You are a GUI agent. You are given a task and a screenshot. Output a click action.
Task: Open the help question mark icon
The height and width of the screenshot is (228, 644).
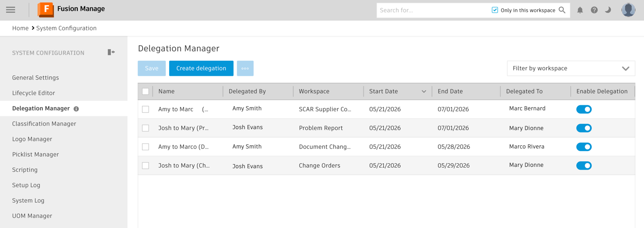[x=594, y=10]
